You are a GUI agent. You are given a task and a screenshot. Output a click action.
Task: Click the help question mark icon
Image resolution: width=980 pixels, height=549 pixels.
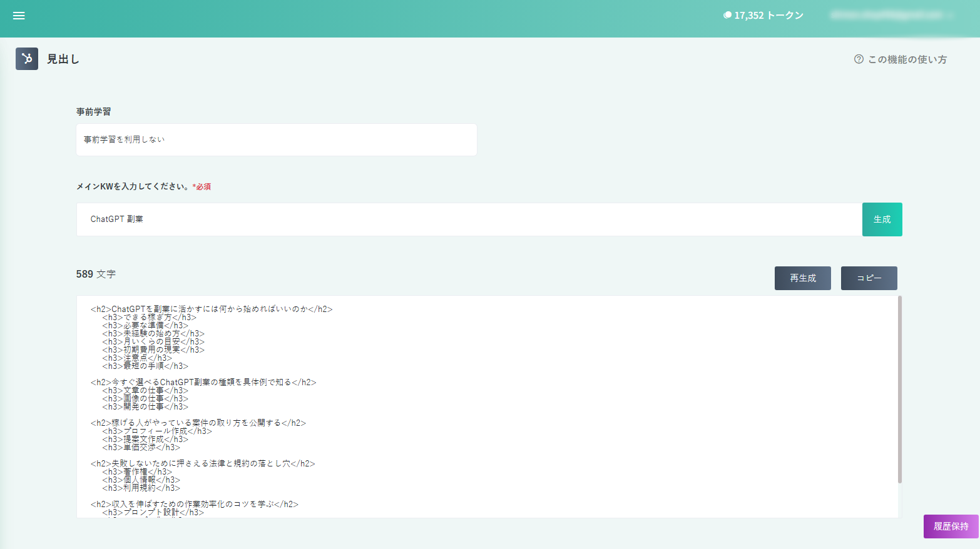click(x=859, y=59)
